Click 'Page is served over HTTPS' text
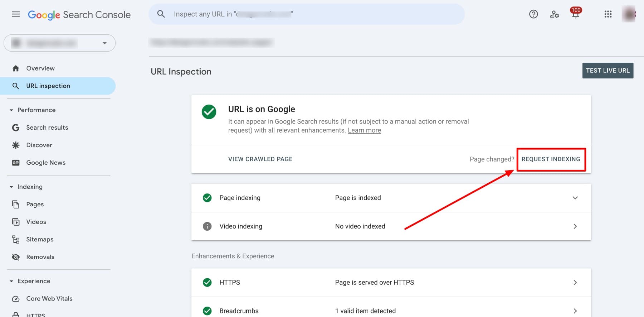The height and width of the screenshot is (317, 644). point(375,283)
